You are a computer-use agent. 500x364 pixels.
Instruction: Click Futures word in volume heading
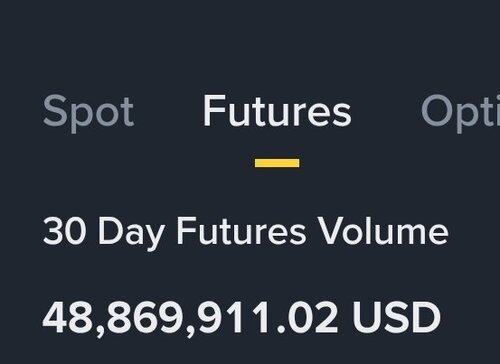pos(241,231)
